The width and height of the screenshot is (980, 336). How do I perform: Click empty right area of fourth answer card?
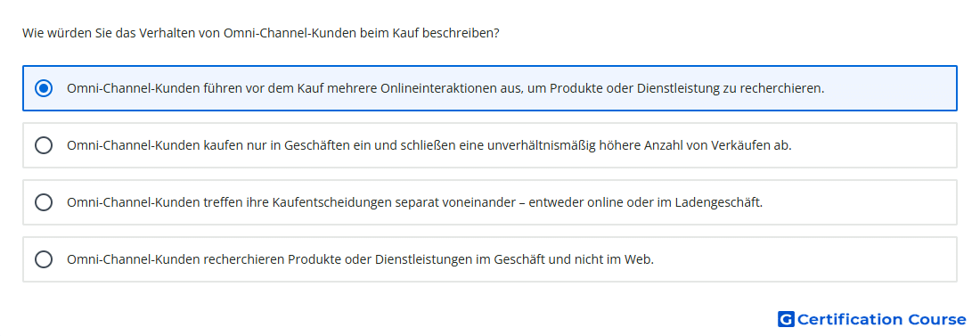pyautogui.click(x=806, y=259)
